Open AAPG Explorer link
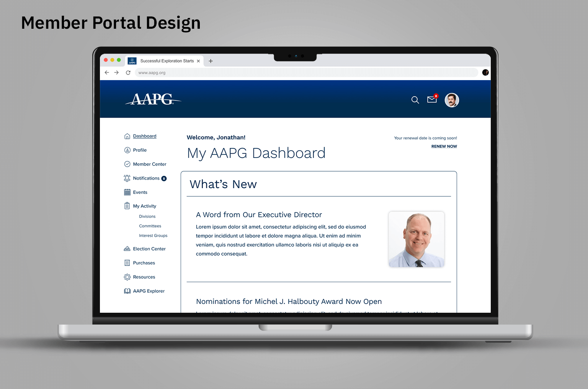This screenshot has height=389, width=588. pyautogui.click(x=149, y=291)
